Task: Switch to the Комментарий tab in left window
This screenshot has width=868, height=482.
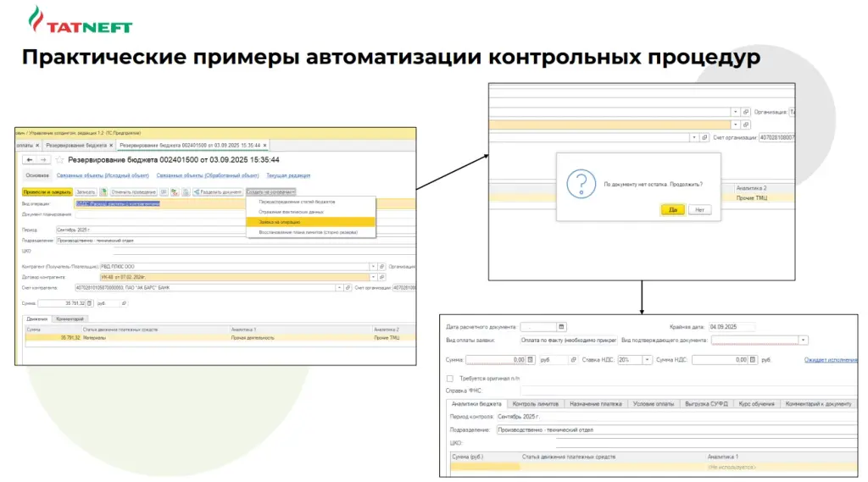Action: 70,319
